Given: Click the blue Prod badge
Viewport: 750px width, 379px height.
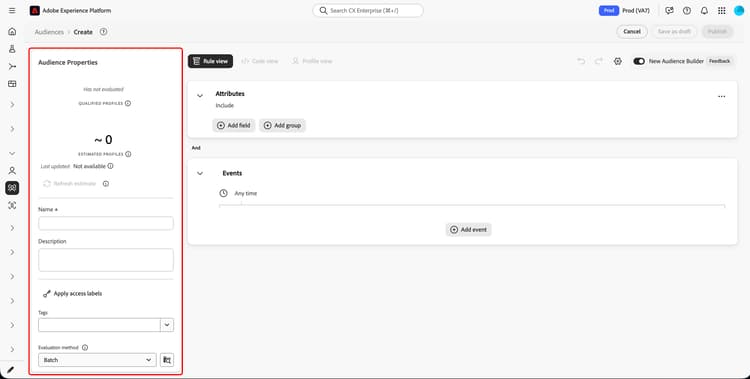Looking at the screenshot, I should click(x=609, y=11).
